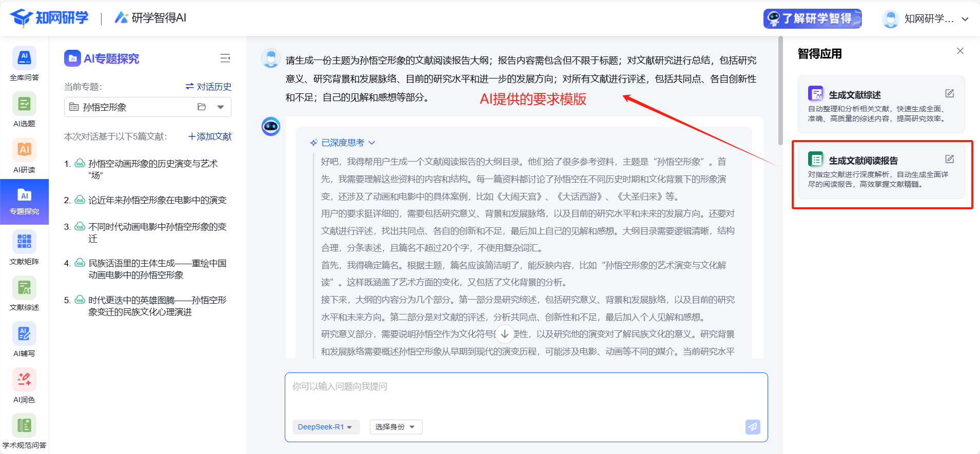Edit the 生成文献阅读报告 prompt template
The height and width of the screenshot is (454, 980).
click(949, 159)
